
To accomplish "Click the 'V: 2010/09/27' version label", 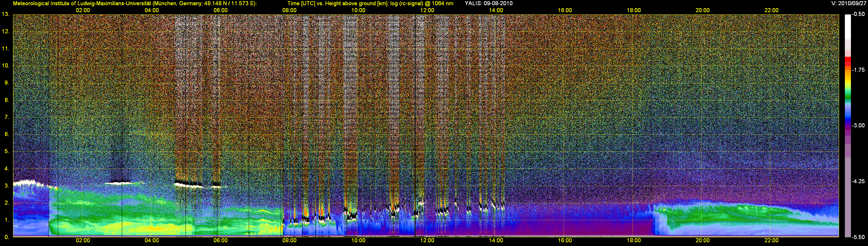I will pyautogui.click(x=849, y=3).
